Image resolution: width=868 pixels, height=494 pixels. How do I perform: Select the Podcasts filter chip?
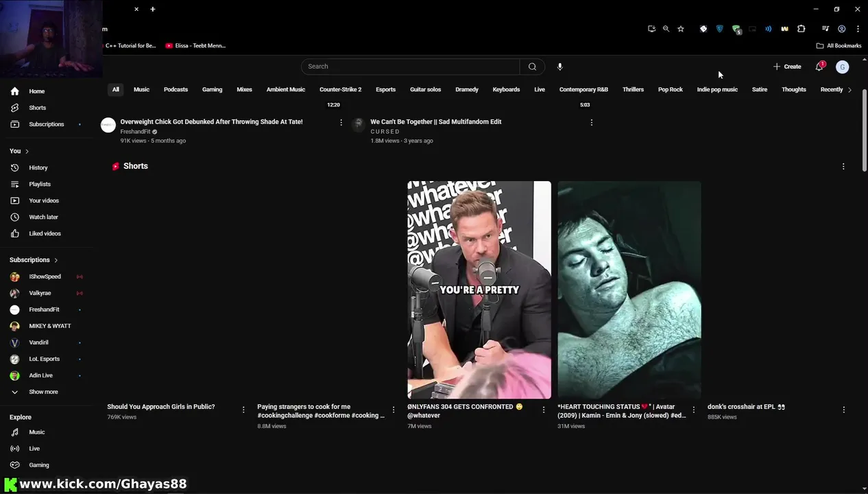tap(176, 89)
